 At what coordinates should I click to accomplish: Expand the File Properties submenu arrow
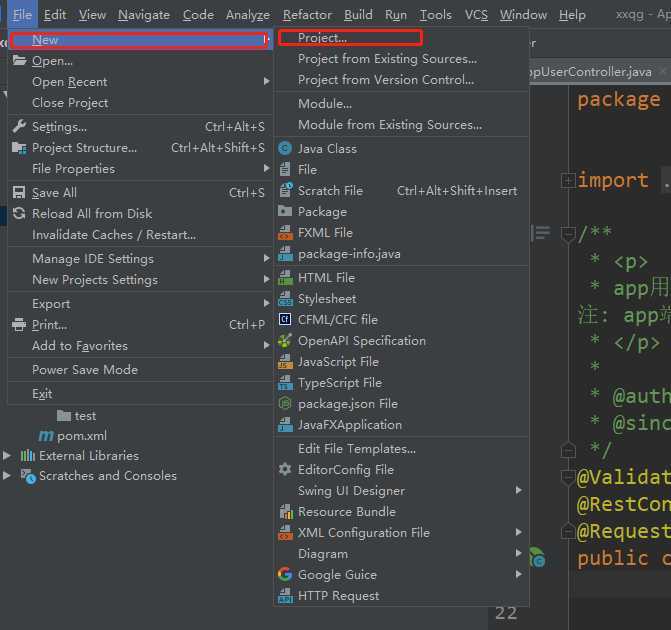(267, 168)
